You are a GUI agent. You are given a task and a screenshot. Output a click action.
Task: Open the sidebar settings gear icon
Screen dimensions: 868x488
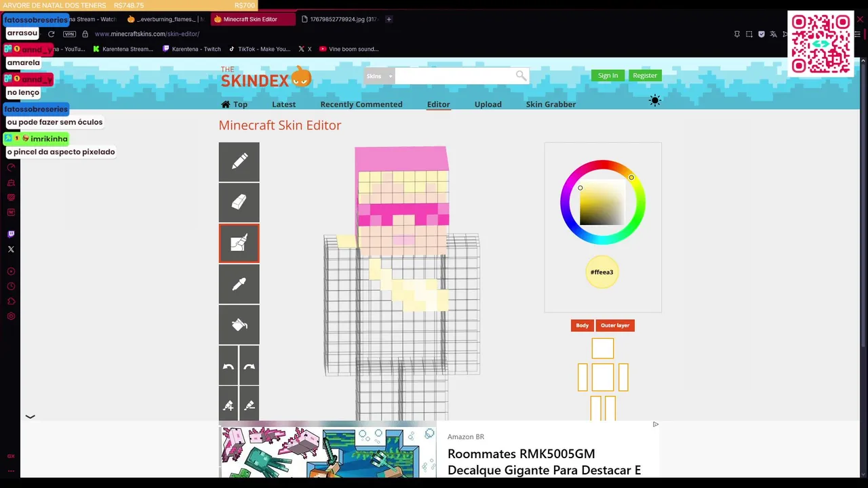(x=11, y=316)
